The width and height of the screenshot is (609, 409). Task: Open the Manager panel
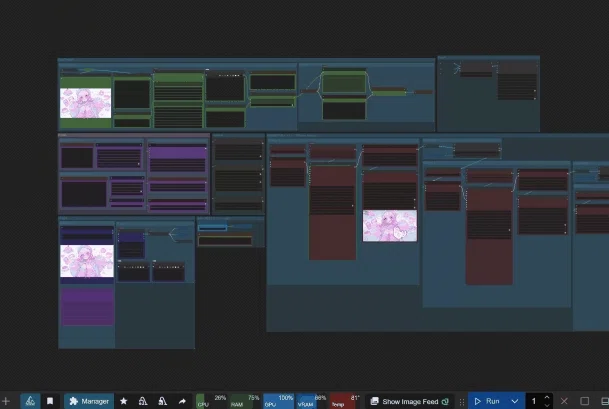[x=89, y=401]
